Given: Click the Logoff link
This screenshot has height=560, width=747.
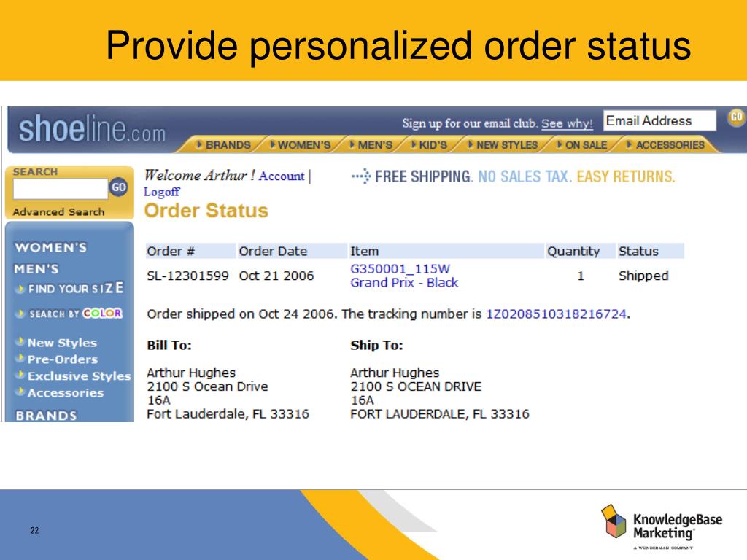Looking at the screenshot, I should [162, 192].
